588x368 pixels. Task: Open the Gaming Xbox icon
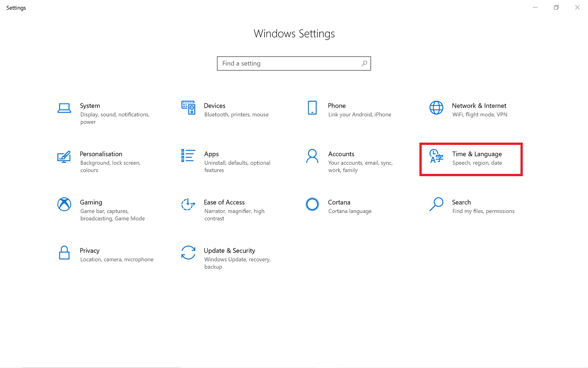(x=64, y=204)
